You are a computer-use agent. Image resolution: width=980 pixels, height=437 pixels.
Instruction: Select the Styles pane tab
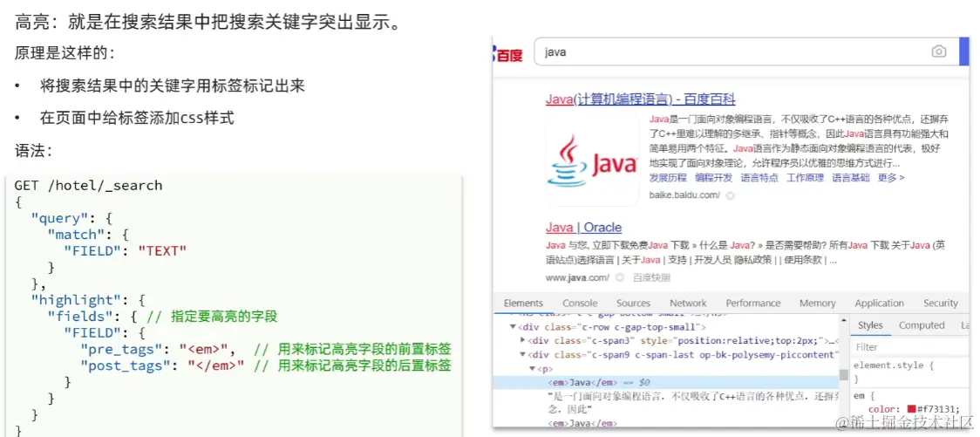[870, 325]
